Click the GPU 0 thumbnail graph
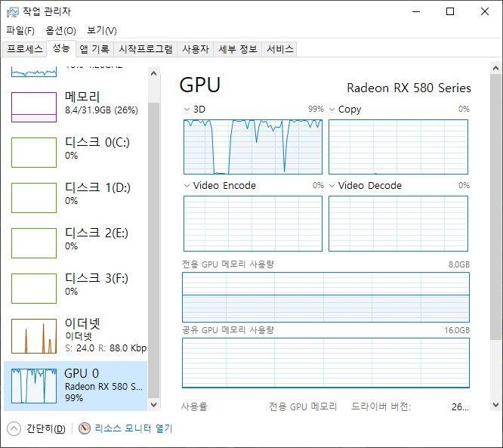This screenshot has height=448, width=503. 34,386
